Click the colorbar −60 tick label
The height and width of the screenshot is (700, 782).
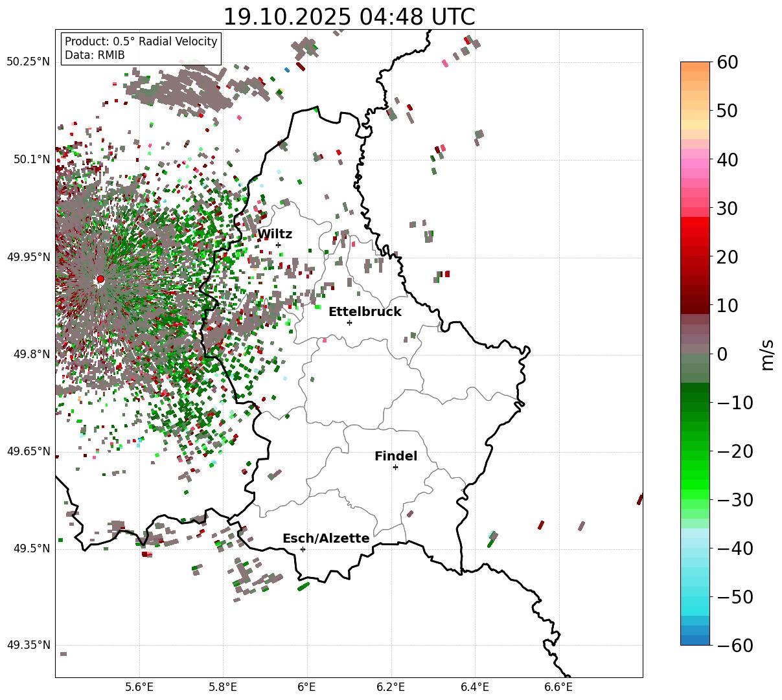734,645
